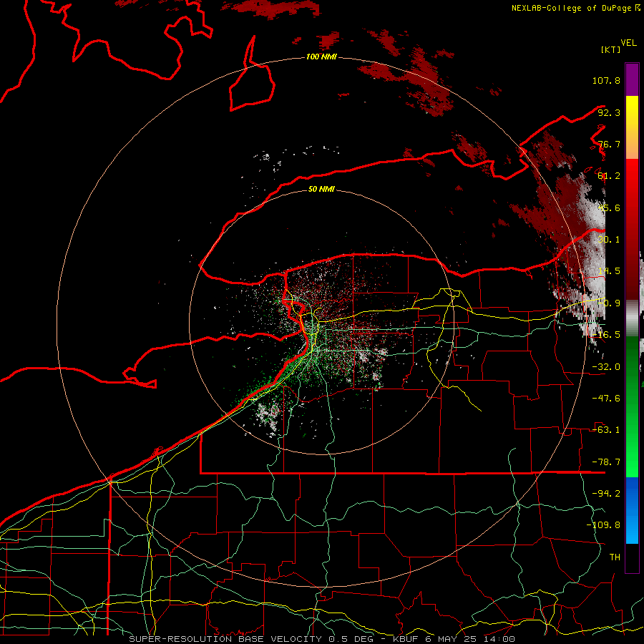Pick the blue segment of the color bar
The image size is (644, 644).
click(x=632, y=510)
